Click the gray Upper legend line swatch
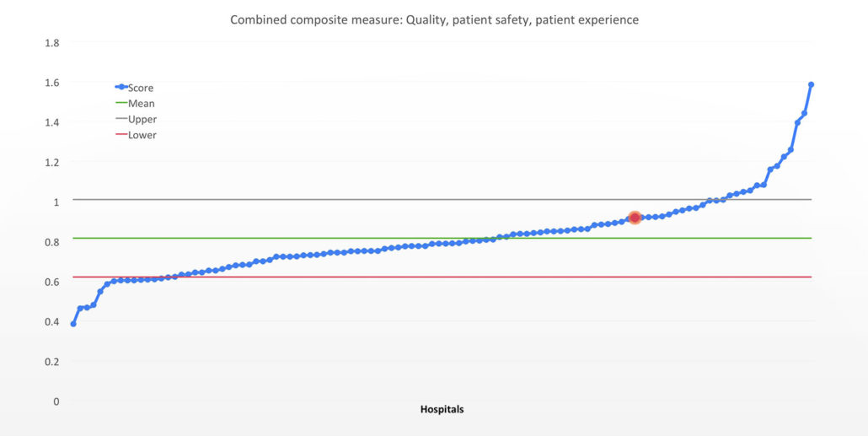This screenshot has width=868, height=436. click(121, 119)
